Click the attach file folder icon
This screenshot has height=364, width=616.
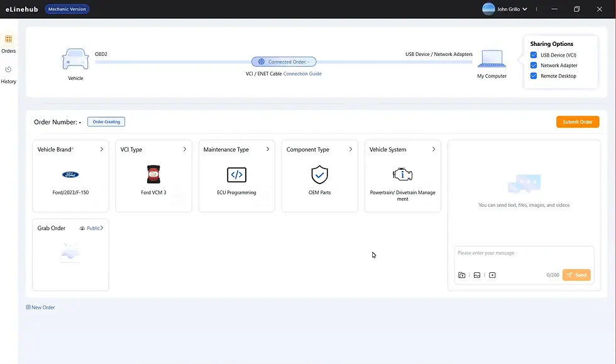pos(461,275)
